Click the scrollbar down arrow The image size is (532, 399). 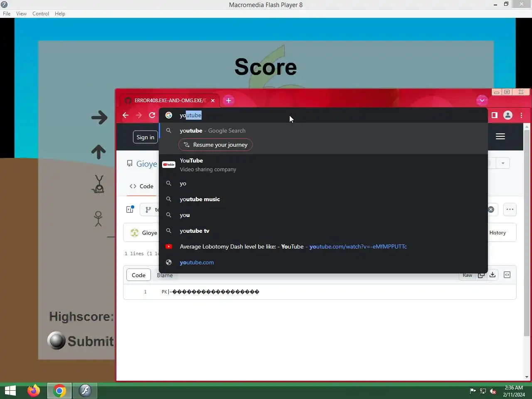pos(527,377)
